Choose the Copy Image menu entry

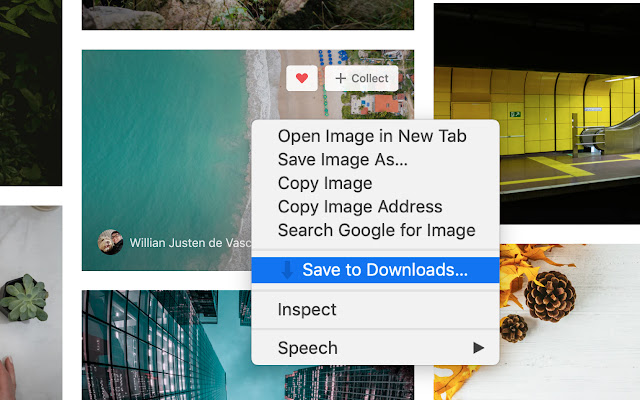[375, 183]
